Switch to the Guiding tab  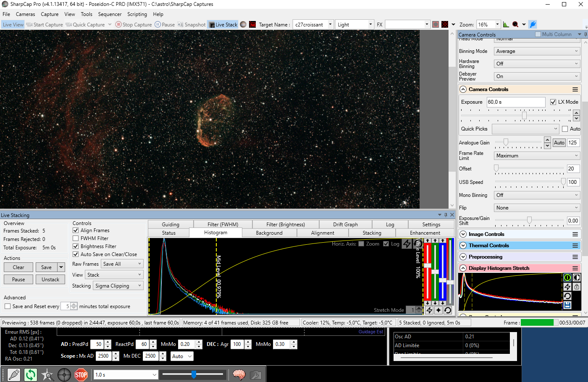point(171,225)
